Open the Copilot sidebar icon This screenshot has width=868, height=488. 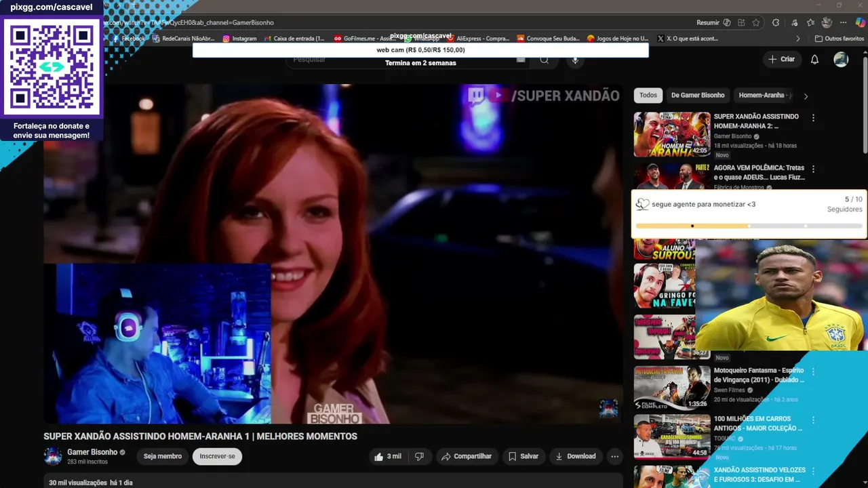(x=860, y=22)
